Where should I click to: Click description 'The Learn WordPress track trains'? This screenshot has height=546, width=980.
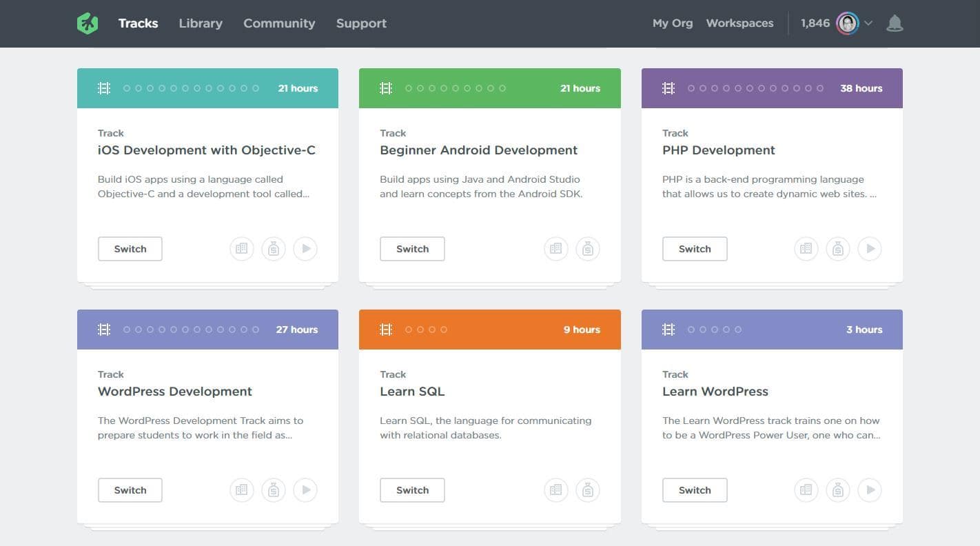(x=772, y=428)
